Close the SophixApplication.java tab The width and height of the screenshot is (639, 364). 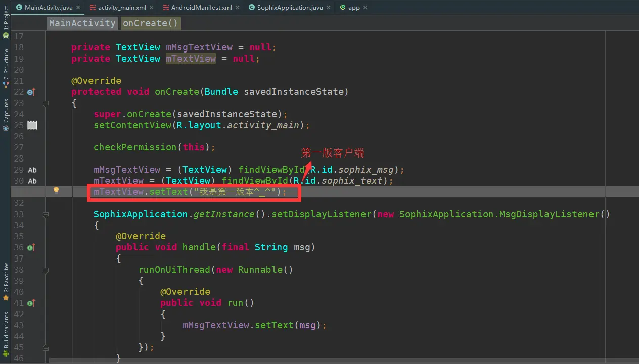tap(328, 8)
